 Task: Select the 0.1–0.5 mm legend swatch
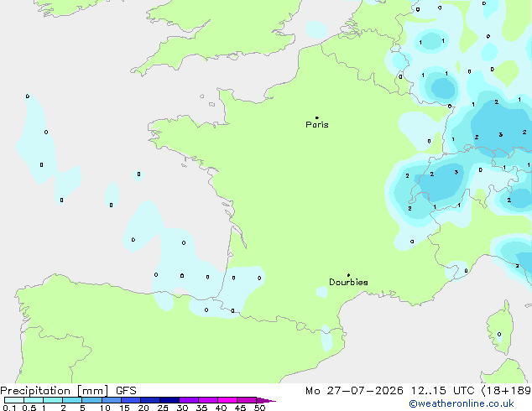[14, 400]
